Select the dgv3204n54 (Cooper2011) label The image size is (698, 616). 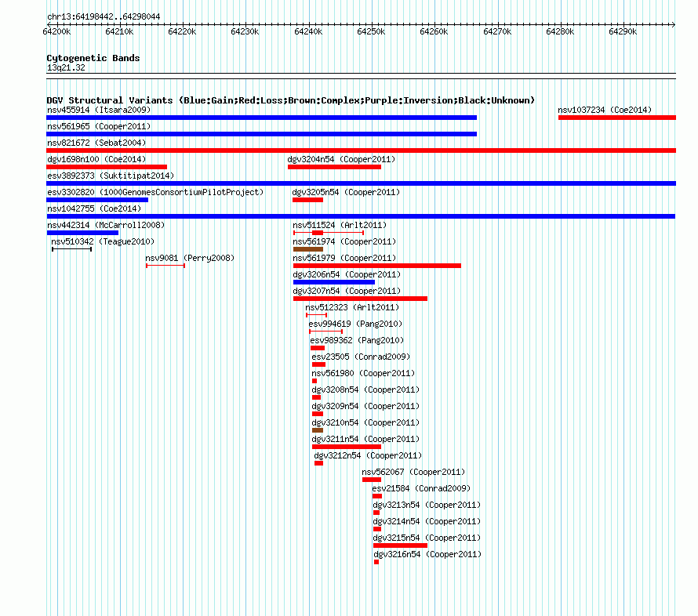pos(341,159)
